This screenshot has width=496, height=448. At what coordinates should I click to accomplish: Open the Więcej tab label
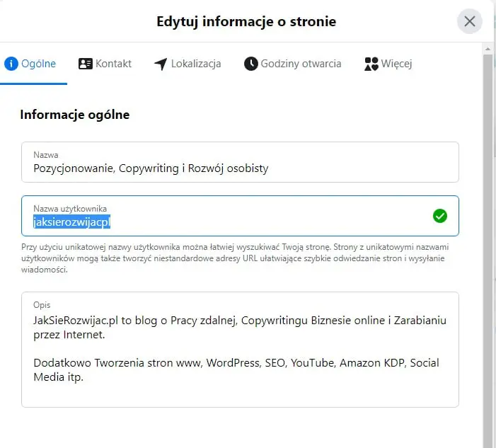click(396, 64)
